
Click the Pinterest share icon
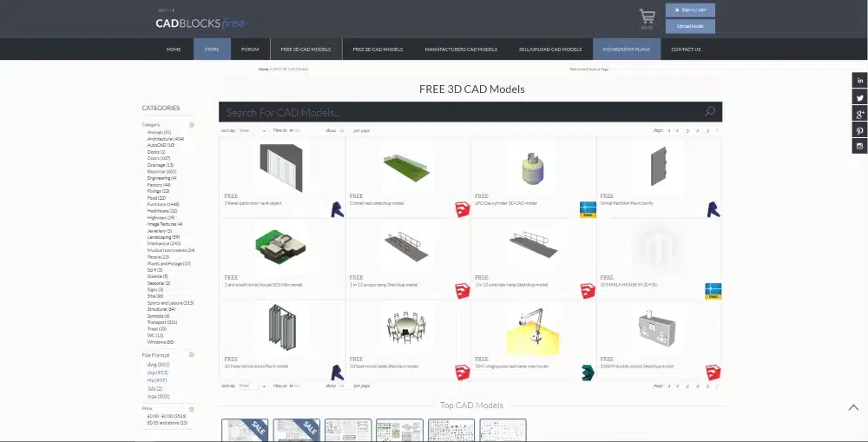point(859,131)
